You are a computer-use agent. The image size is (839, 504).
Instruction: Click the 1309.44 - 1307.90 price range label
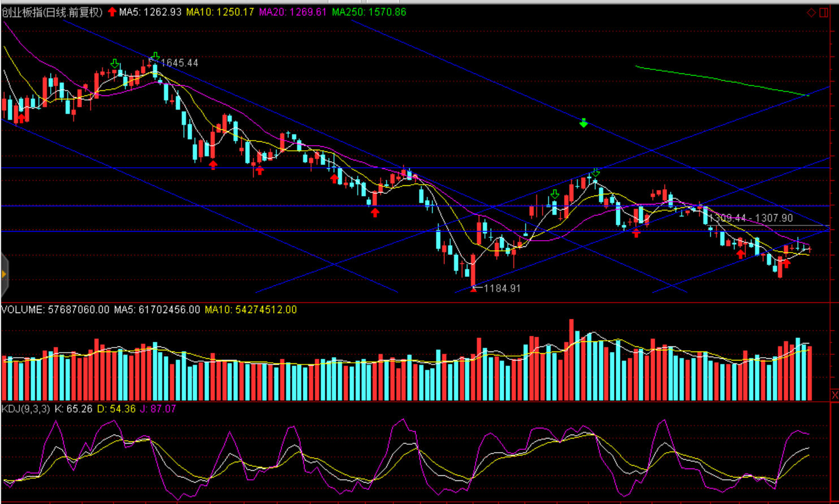point(752,218)
